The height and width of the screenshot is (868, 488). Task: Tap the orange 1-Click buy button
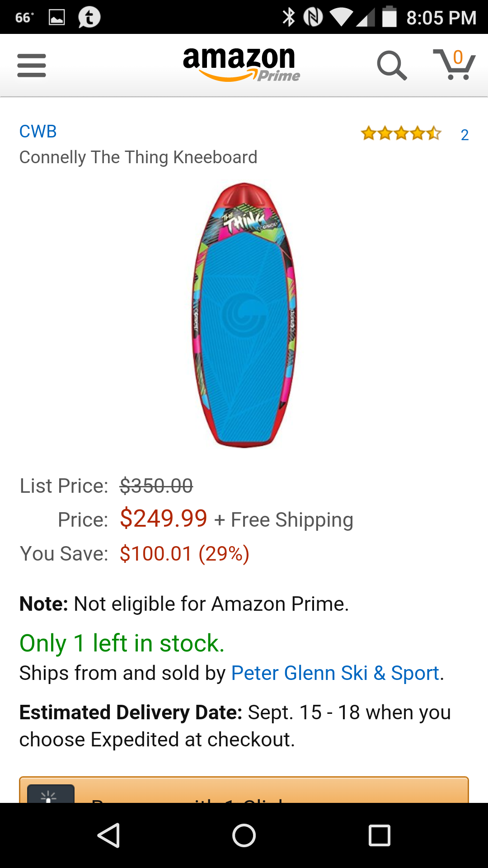(244, 790)
